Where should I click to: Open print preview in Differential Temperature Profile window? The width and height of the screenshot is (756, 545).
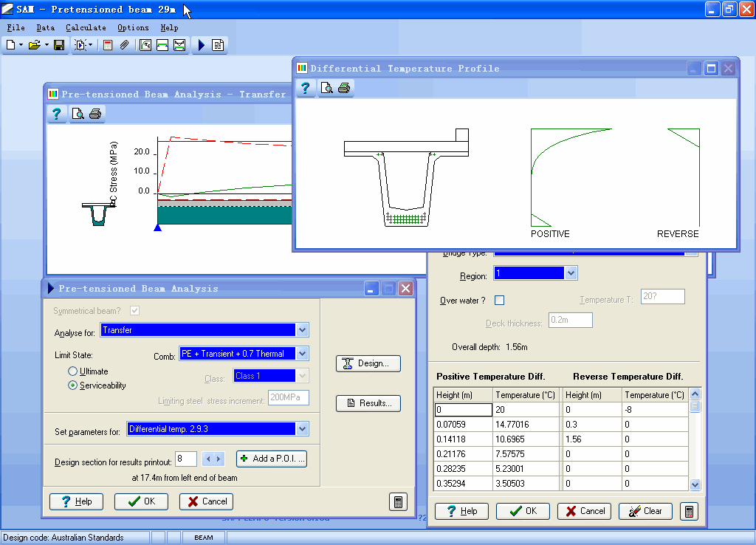(327, 88)
